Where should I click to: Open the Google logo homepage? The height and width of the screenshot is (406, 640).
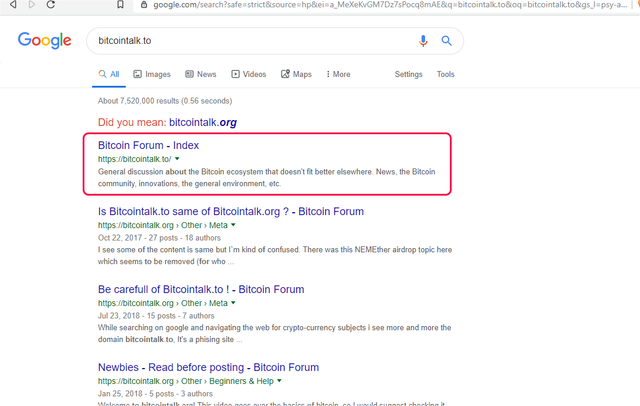pyautogui.click(x=44, y=40)
